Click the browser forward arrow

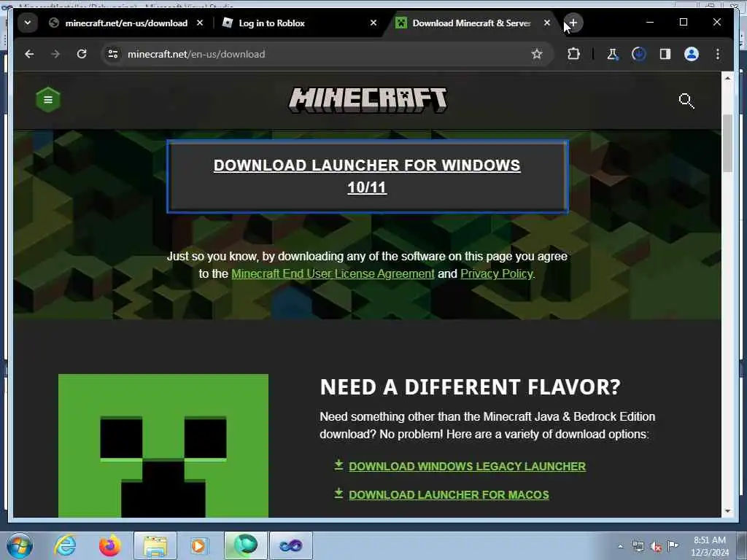[x=55, y=54]
